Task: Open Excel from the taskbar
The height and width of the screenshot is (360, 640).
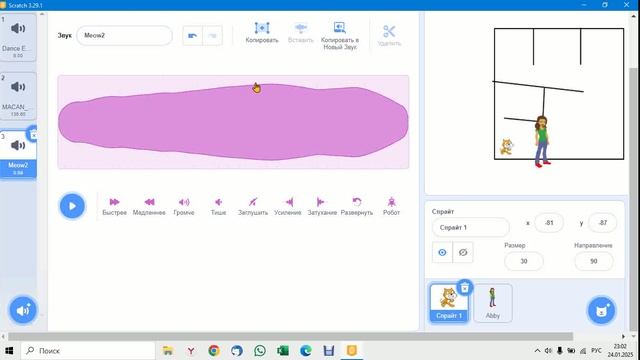Action: (282, 351)
